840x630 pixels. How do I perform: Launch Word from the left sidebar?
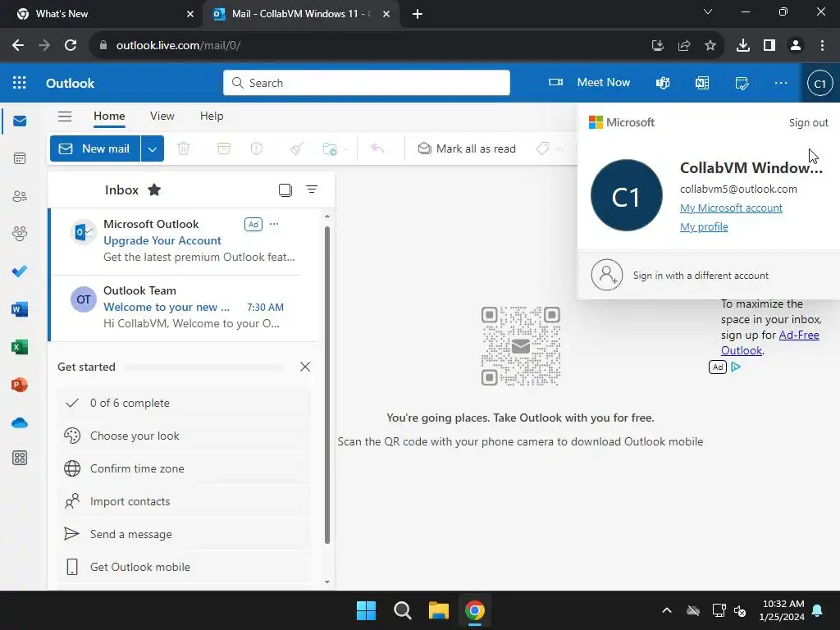20,309
